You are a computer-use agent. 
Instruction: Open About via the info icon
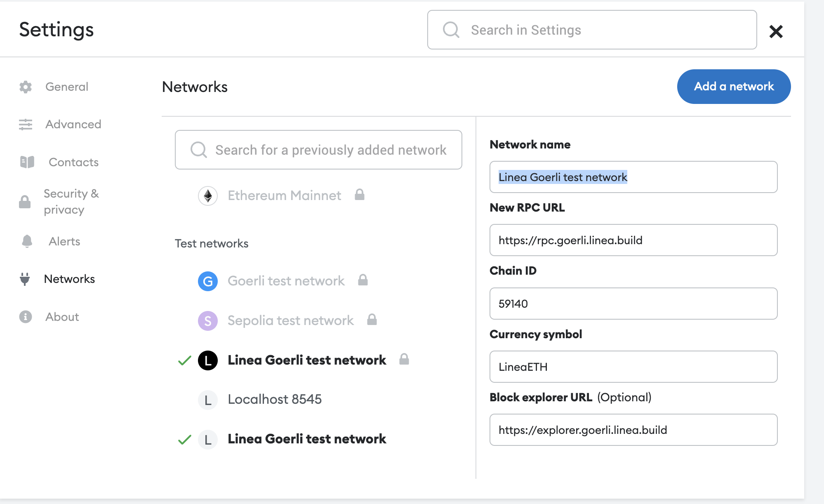point(26,317)
